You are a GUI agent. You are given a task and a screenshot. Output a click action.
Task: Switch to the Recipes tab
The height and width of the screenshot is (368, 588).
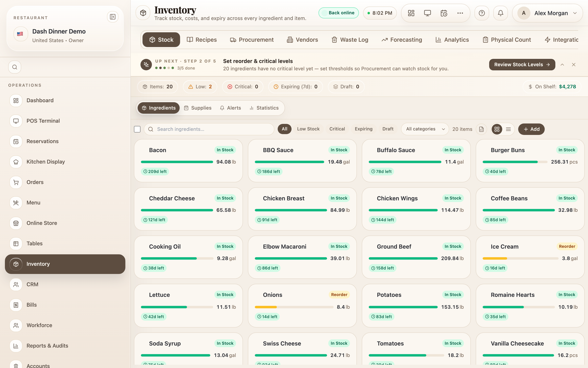pyautogui.click(x=202, y=40)
